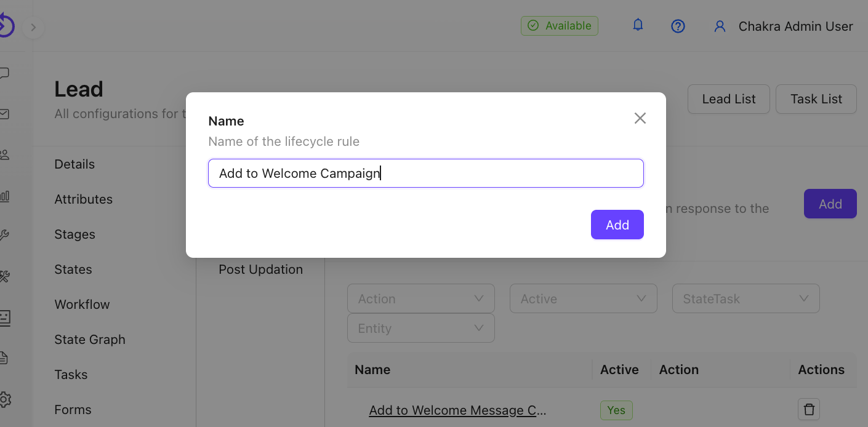
Task: Click the notification bell icon
Action: tap(638, 25)
